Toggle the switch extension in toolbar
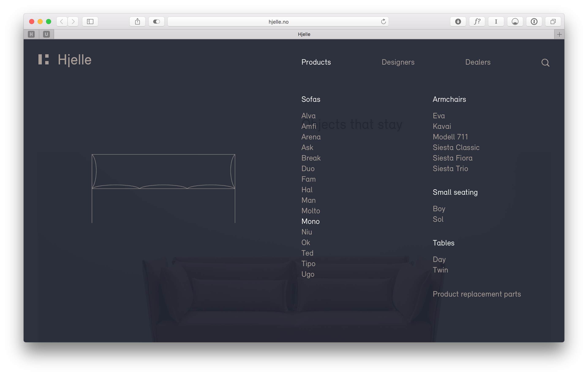 [156, 22]
